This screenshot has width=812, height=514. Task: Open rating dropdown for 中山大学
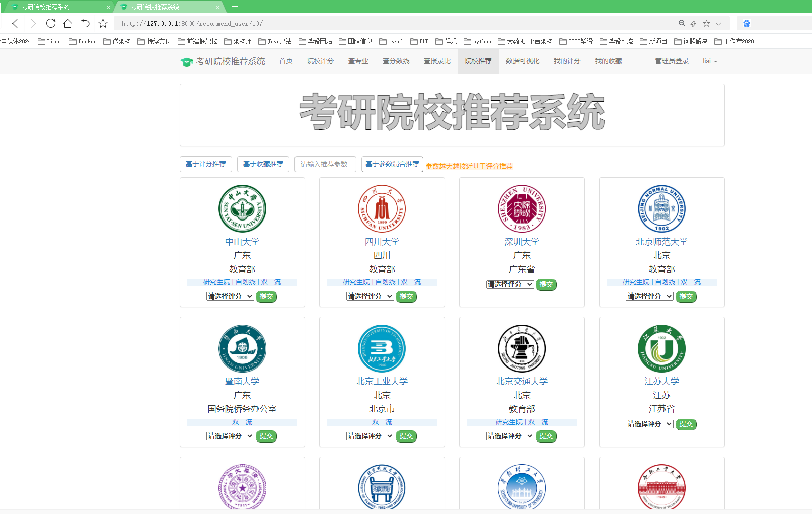(230, 297)
